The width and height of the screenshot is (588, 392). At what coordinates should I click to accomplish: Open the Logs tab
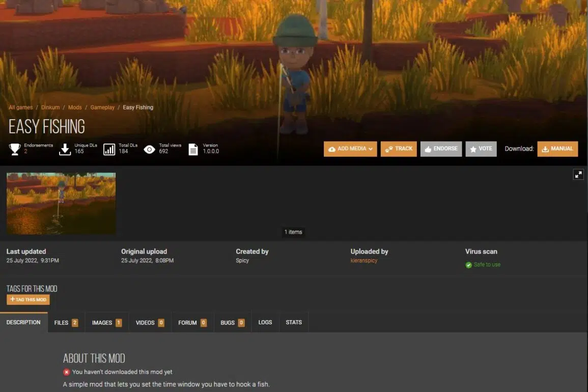pyautogui.click(x=265, y=322)
